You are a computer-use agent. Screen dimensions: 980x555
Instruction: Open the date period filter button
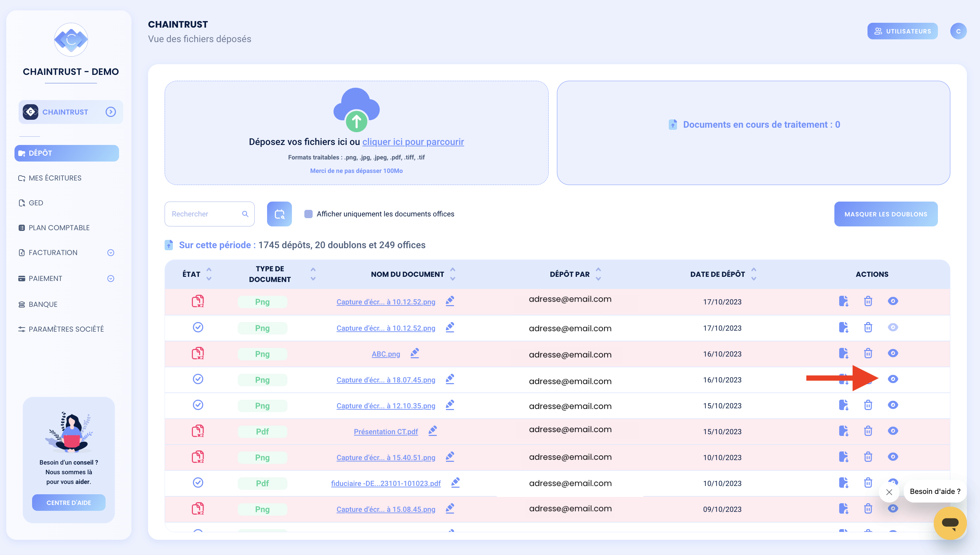[279, 214]
